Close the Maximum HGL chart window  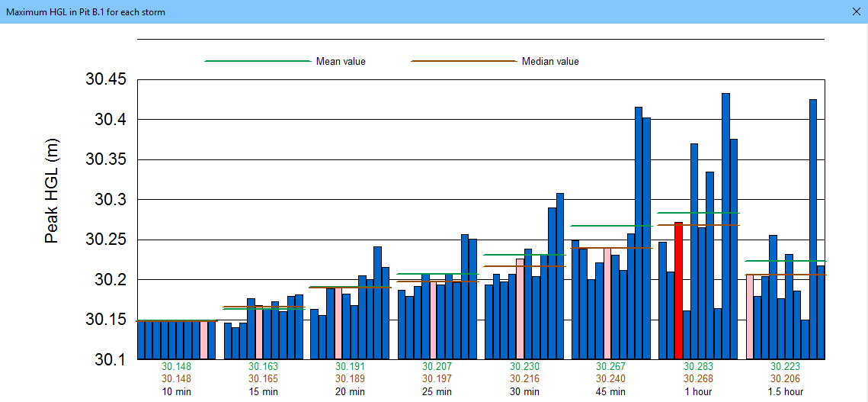click(856, 11)
